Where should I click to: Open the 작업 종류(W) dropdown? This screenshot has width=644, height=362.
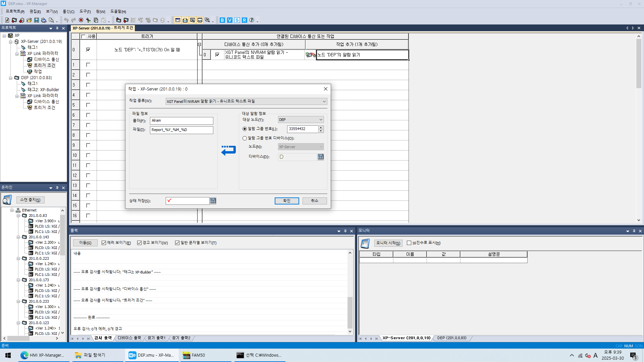point(324,101)
